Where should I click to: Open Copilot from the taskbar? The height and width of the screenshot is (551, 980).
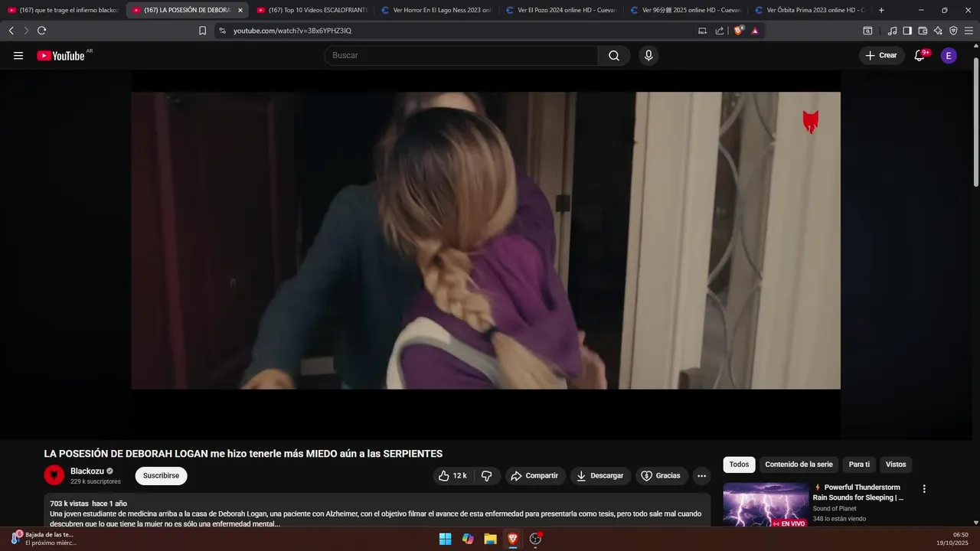(x=468, y=539)
